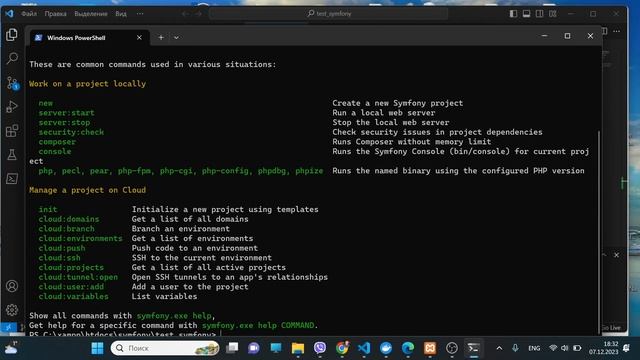Open the volume tray icon
Screen dimensions: 640x360
[x=564, y=348]
